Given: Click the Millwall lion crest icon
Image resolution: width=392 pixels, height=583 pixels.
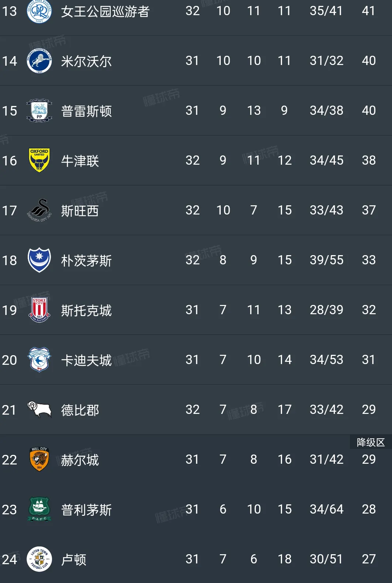Looking at the screenshot, I should pos(39,61).
